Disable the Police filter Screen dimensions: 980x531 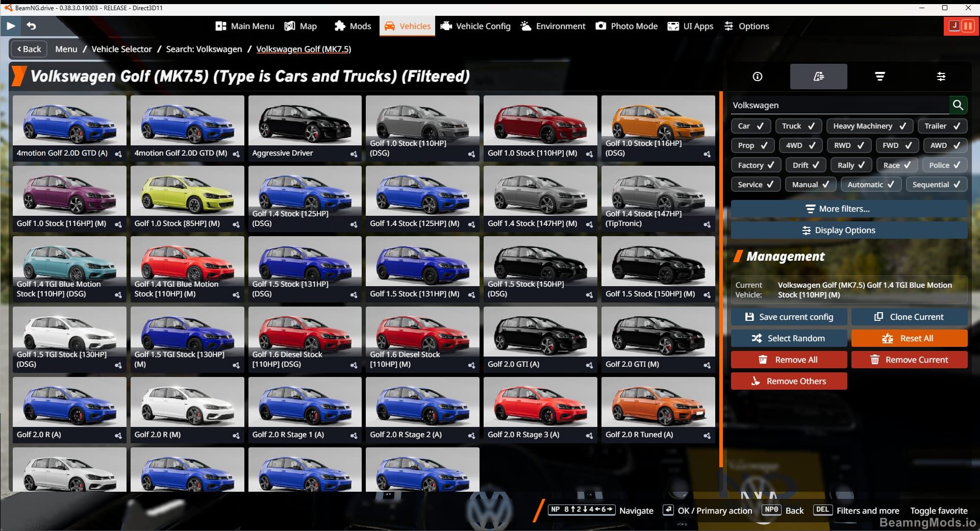tap(944, 165)
